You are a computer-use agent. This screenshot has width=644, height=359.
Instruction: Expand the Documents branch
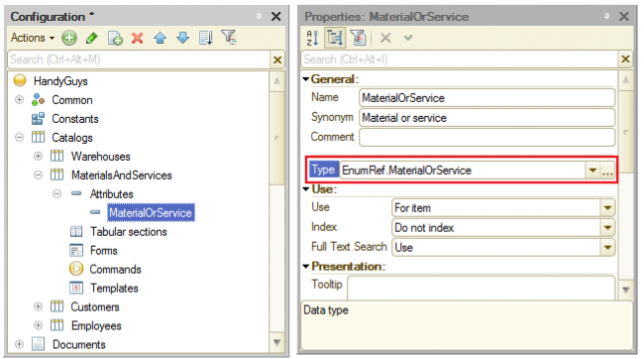tap(19, 344)
